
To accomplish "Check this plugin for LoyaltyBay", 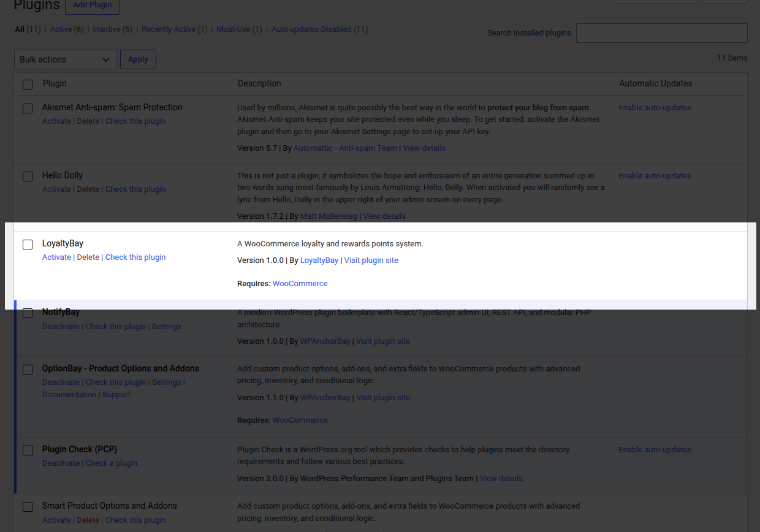I will pos(135,257).
